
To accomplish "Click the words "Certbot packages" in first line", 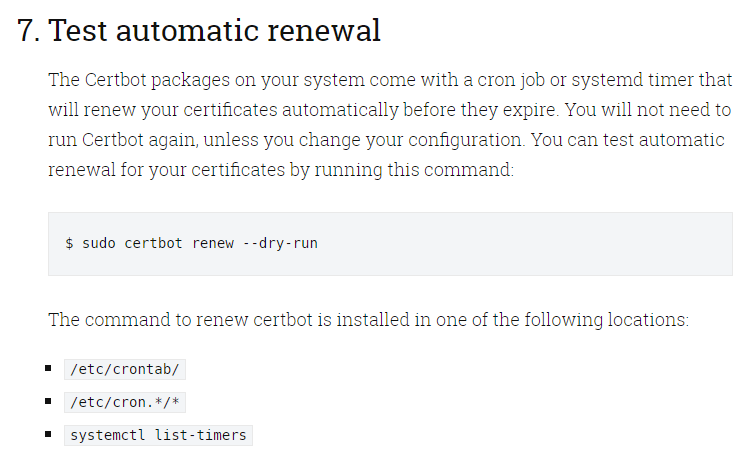I will click(x=157, y=80).
